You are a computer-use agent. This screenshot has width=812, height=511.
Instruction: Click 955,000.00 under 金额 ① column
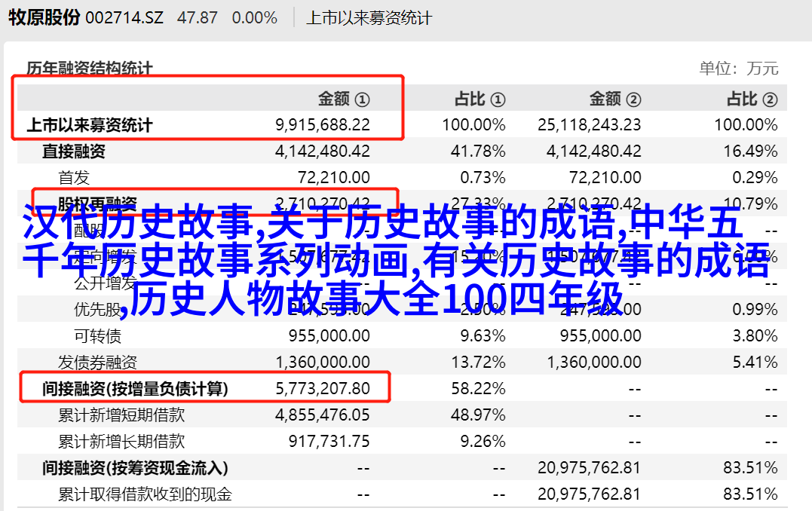click(329, 336)
